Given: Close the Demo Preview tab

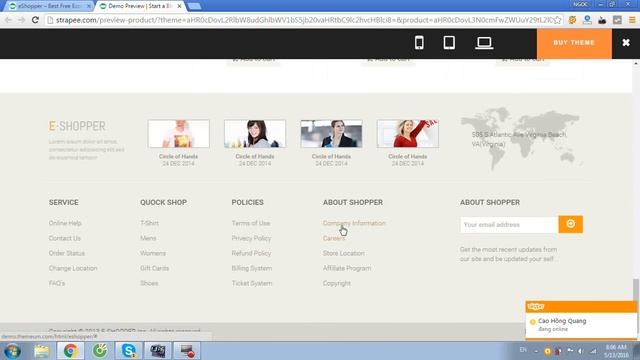Looking at the screenshot, I should coord(179,6).
